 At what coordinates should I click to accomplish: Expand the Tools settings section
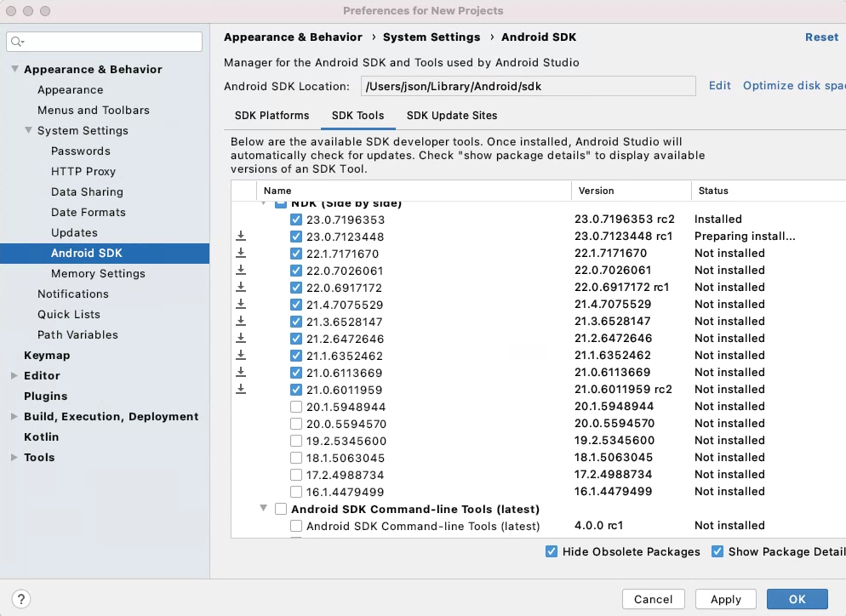[14, 457]
